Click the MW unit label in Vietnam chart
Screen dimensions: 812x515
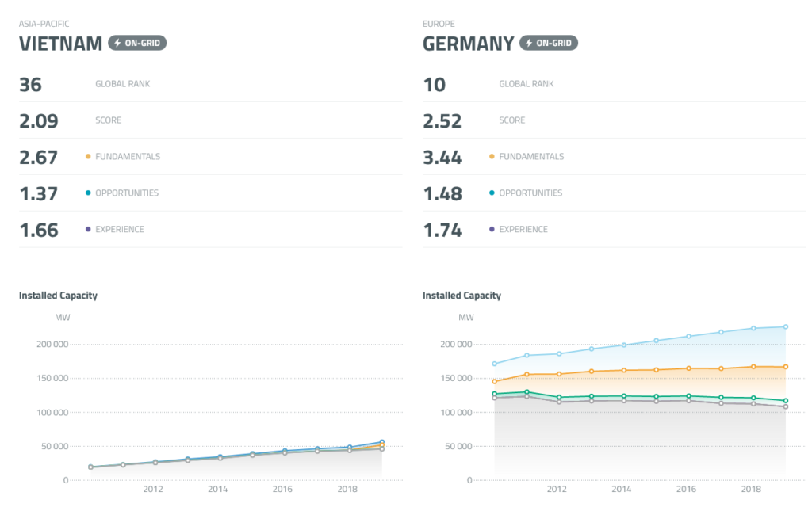[62, 317]
